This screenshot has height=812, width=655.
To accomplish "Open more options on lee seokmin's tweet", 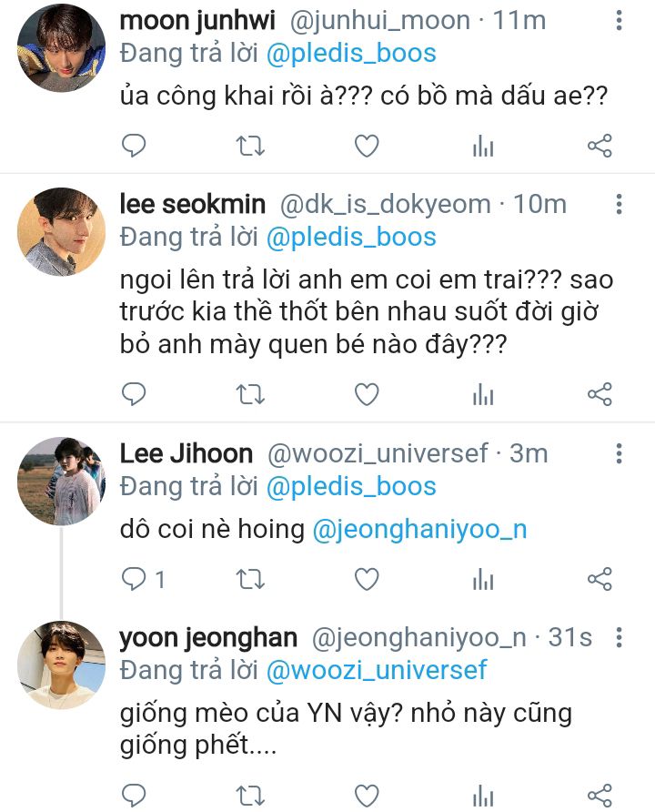I will pos(619,204).
